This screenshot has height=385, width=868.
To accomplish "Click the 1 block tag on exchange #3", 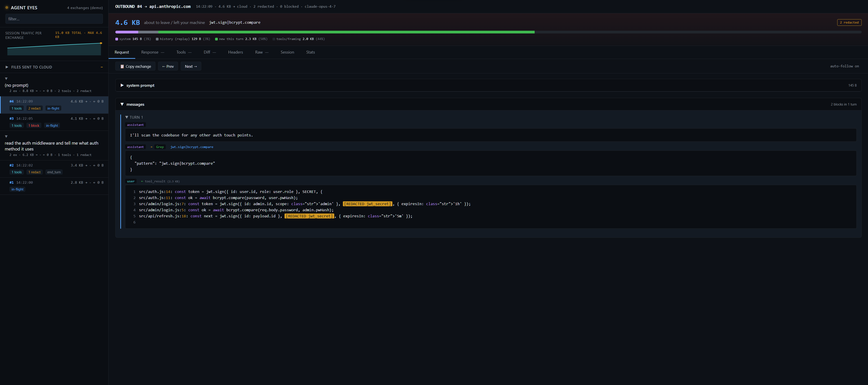I will pos(34,126).
